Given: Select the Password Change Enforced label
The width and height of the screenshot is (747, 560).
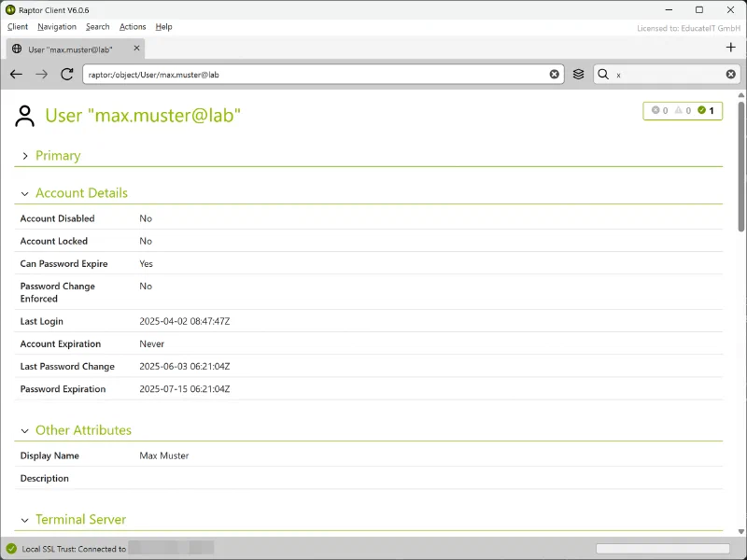Looking at the screenshot, I should pos(58,292).
